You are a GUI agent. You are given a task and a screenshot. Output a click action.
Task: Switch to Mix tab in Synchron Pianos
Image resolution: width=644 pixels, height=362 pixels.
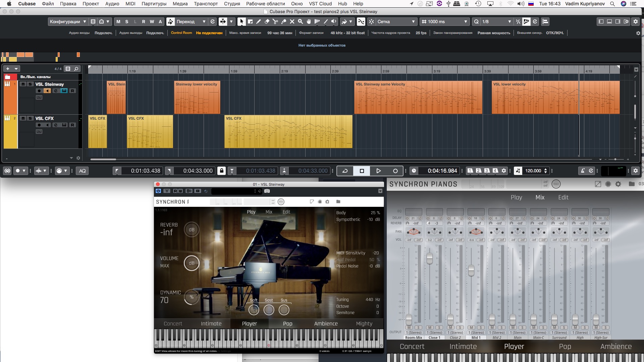(x=540, y=197)
